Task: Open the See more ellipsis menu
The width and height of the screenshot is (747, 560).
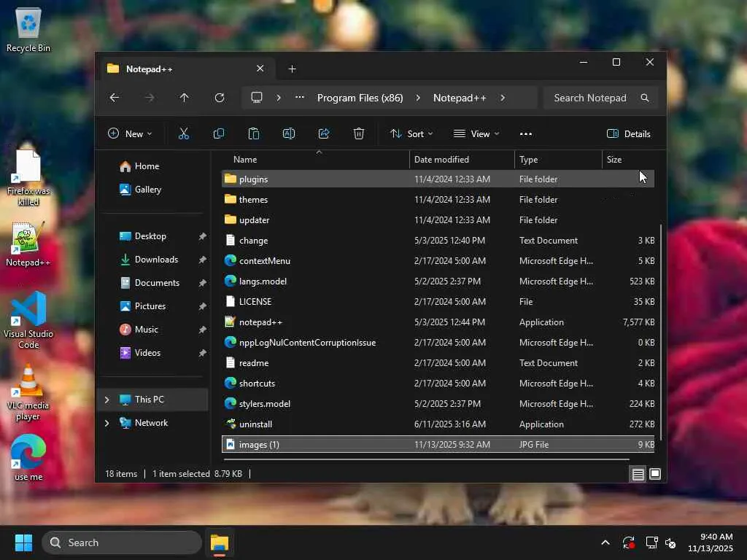Action: [x=525, y=134]
